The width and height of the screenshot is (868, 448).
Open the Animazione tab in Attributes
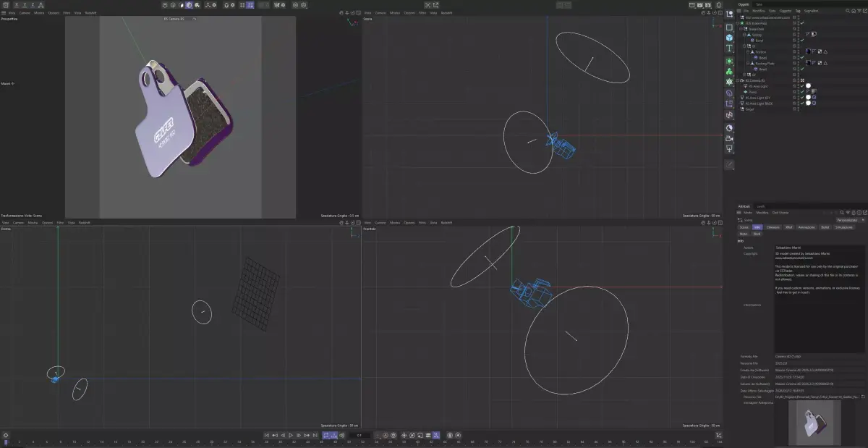pyautogui.click(x=807, y=227)
